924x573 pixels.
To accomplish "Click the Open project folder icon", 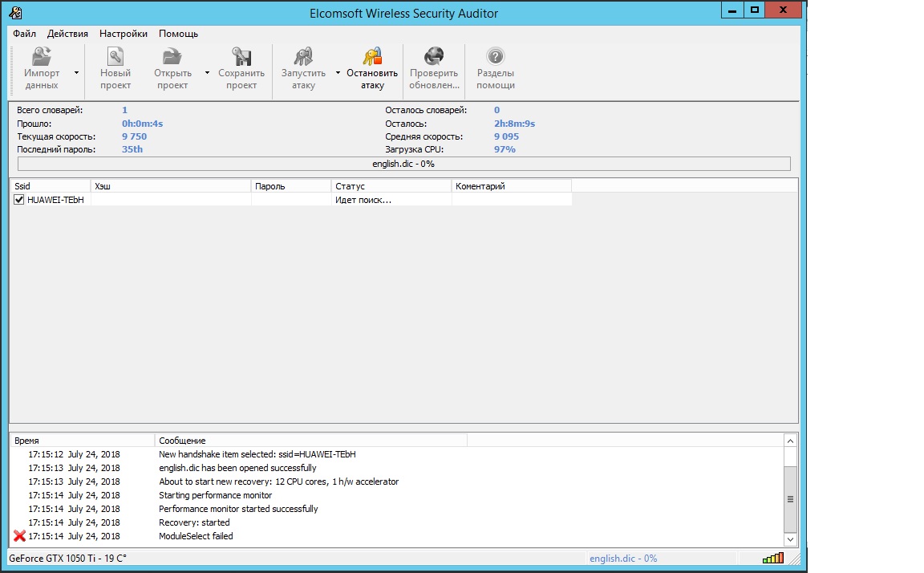I will (172, 57).
